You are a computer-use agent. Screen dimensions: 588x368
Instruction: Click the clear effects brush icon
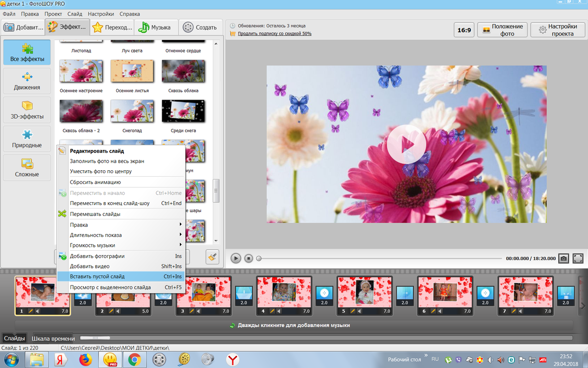[x=212, y=256]
